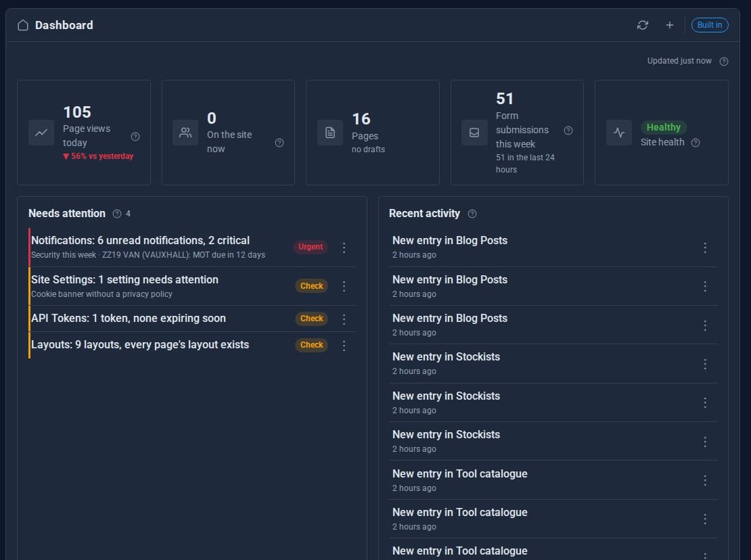Screen dimensions: 751x560
Task: Click Check badge on Layouts row
Action: pyautogui.click(x=311, y=345)
